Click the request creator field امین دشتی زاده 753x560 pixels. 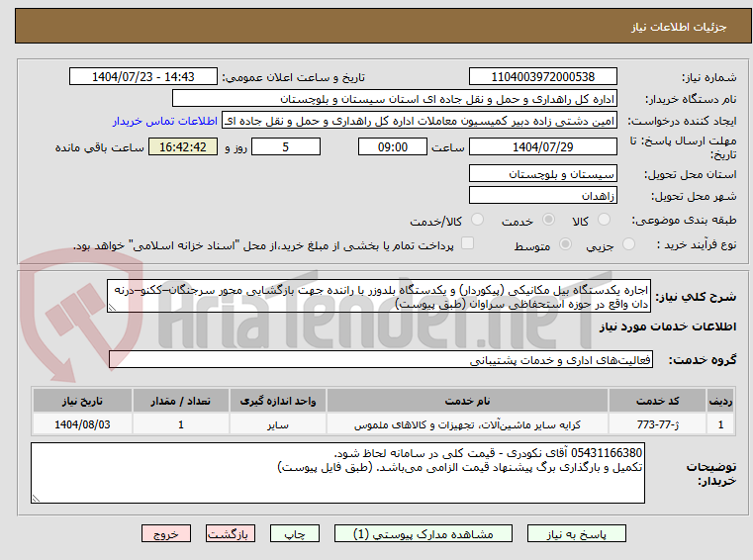[420, 121]
